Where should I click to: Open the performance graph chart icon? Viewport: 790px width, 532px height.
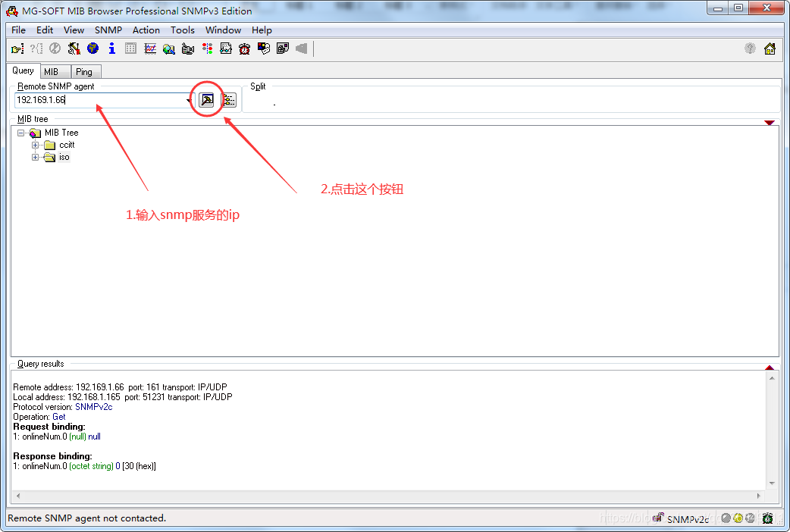[150, 49]
